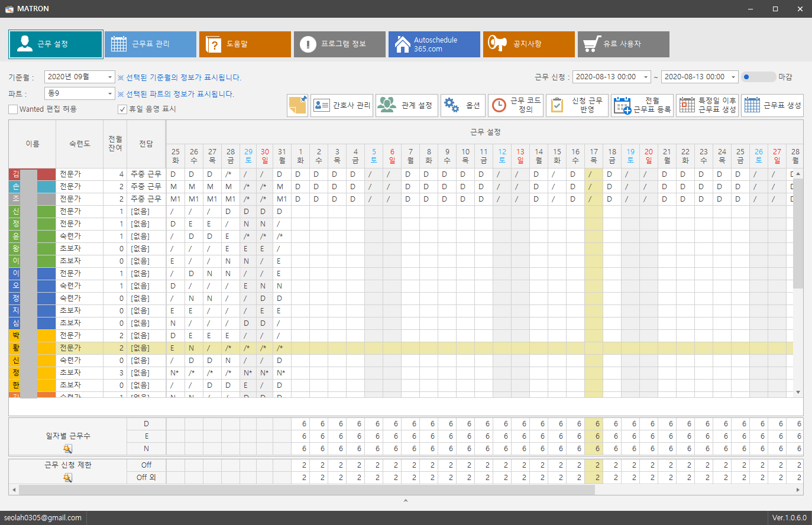Open Autoschedule365.com link tile
This screenshot has height=525, width=812.
[x=434, y=44]
